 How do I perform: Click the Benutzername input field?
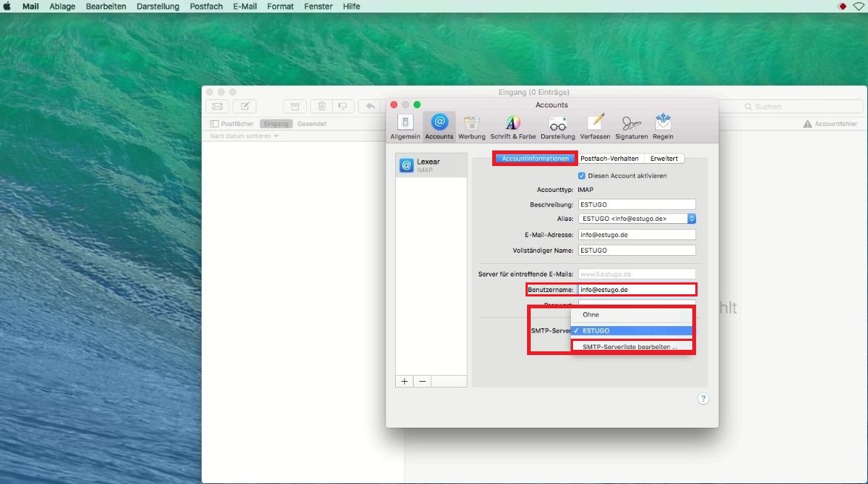(637, 290)
